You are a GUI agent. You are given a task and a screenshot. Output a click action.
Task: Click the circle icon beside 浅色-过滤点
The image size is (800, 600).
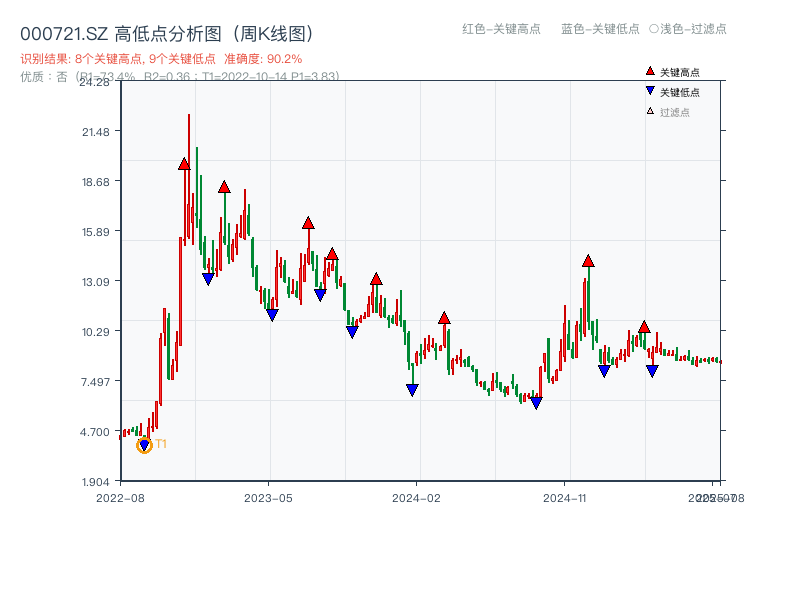pyautogui.click(x=652, y=30)
